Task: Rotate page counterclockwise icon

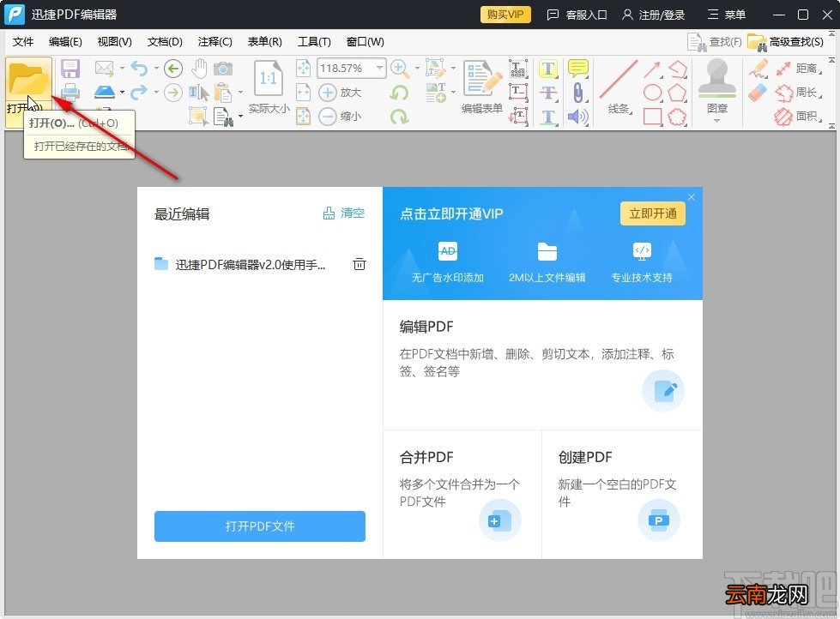Action: [399, 92]
